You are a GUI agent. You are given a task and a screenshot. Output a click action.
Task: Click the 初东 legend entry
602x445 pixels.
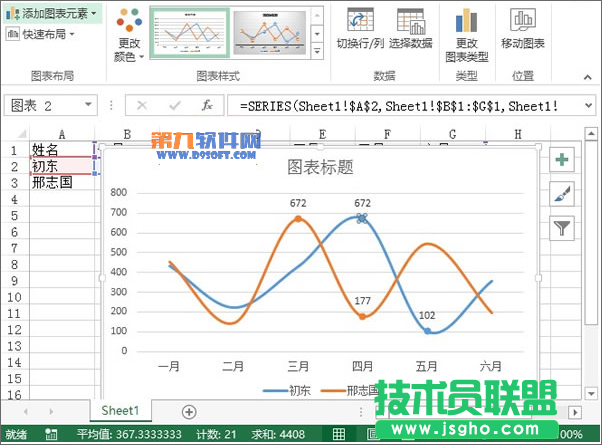(287, 390)
